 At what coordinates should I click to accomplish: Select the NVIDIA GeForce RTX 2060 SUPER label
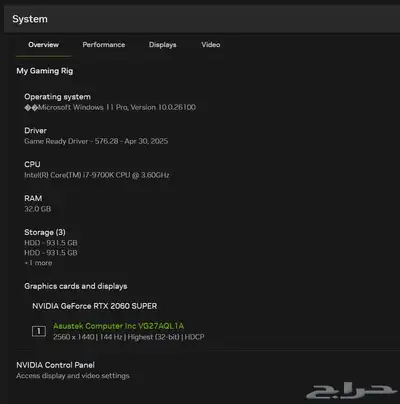coord(94,306)
